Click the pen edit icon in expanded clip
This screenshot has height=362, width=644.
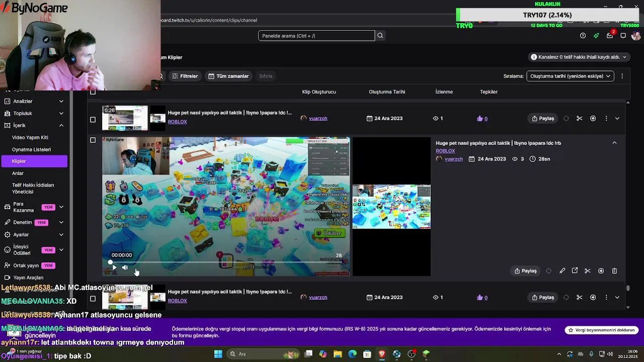[x=562, y=271]
